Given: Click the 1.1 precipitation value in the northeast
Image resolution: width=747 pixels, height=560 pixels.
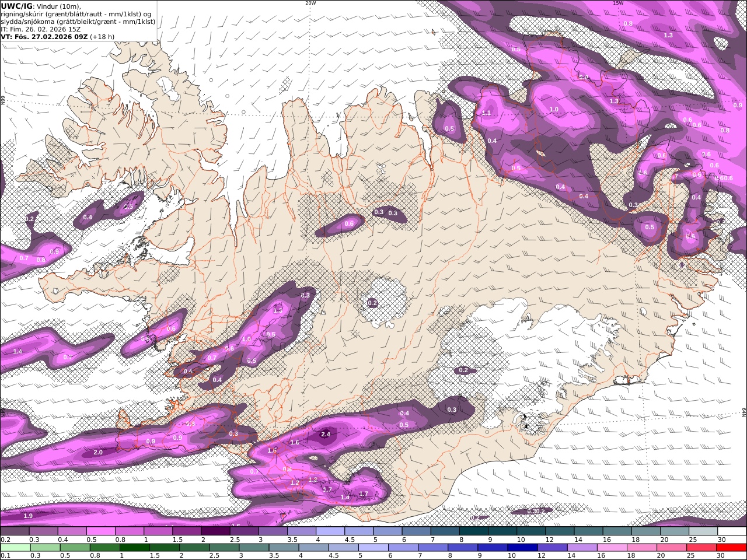Looking at the screenshot, I should click(x=487, y=113).
